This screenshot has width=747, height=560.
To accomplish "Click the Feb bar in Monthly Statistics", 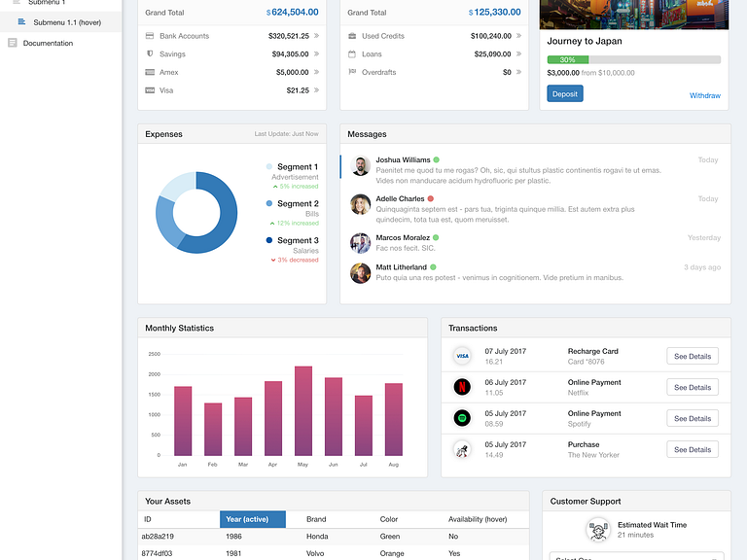I will pyautogui.click(x=213, y=430).
